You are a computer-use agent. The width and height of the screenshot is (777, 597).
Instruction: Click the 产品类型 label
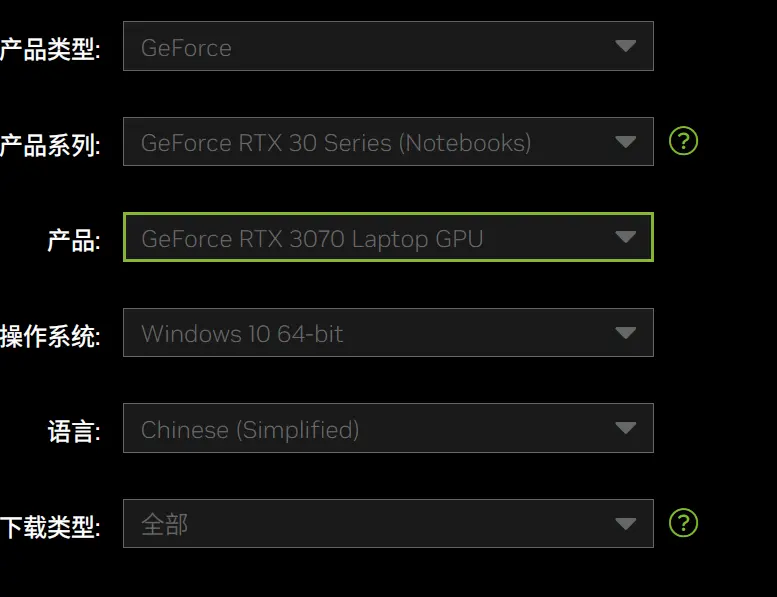[x=50, y=49]
